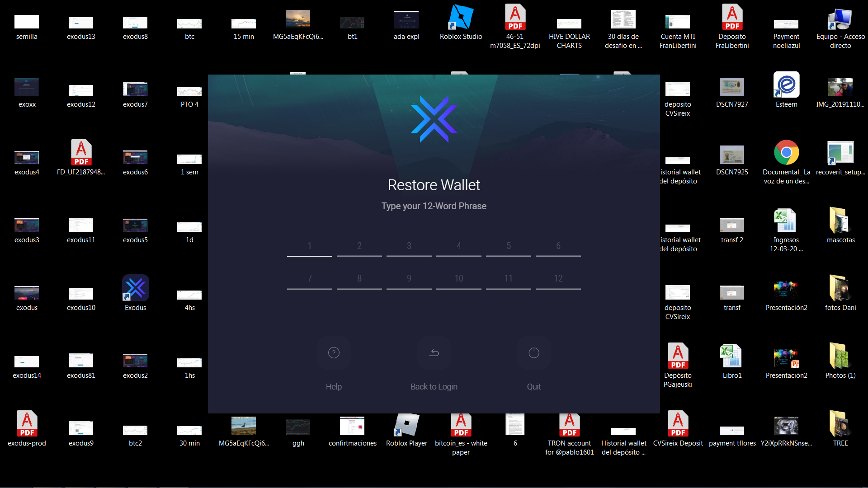Click into word 9 field

click(409, 279)
